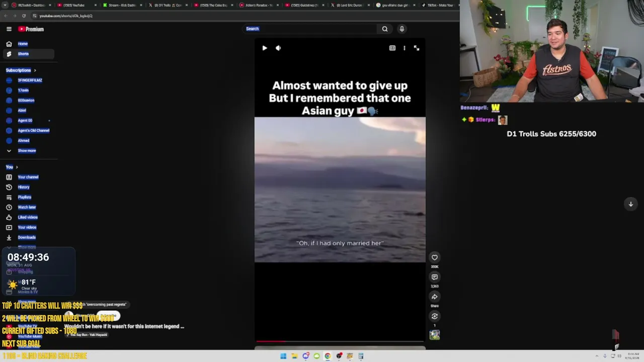Mute the Short's volume speaker
Viewport: 644px width, 362px height.
(x=278, y=48)
